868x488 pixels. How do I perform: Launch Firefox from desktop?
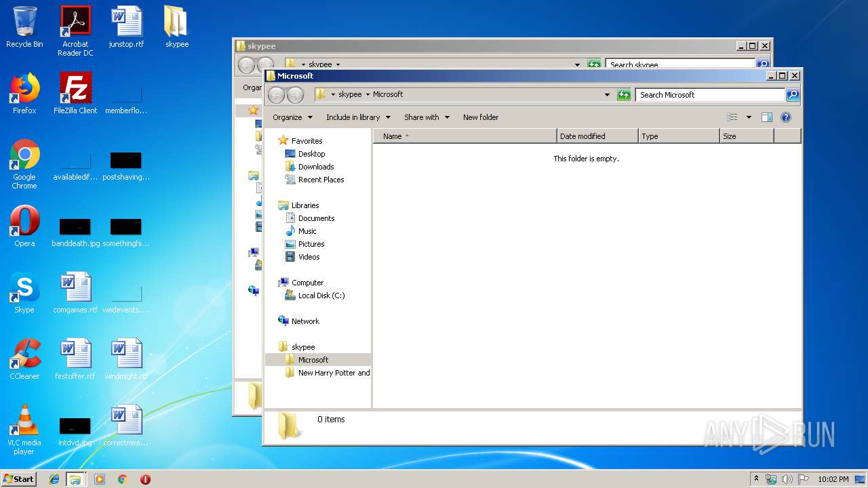(24, 94)
